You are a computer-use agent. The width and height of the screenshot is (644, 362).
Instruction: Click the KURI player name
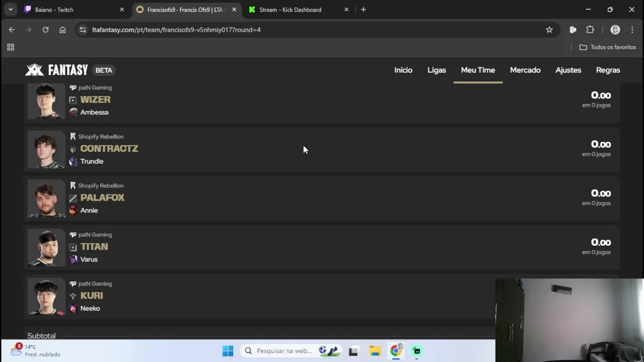92,296
